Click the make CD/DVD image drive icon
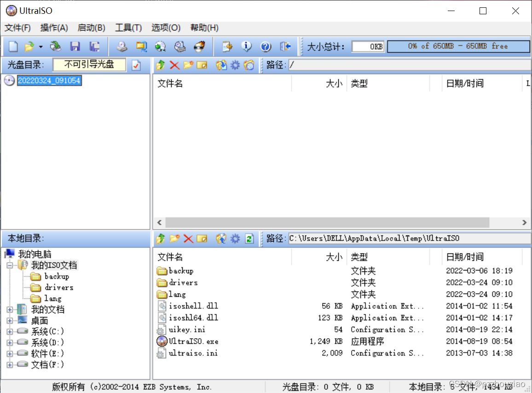 (x=122, y=46)
